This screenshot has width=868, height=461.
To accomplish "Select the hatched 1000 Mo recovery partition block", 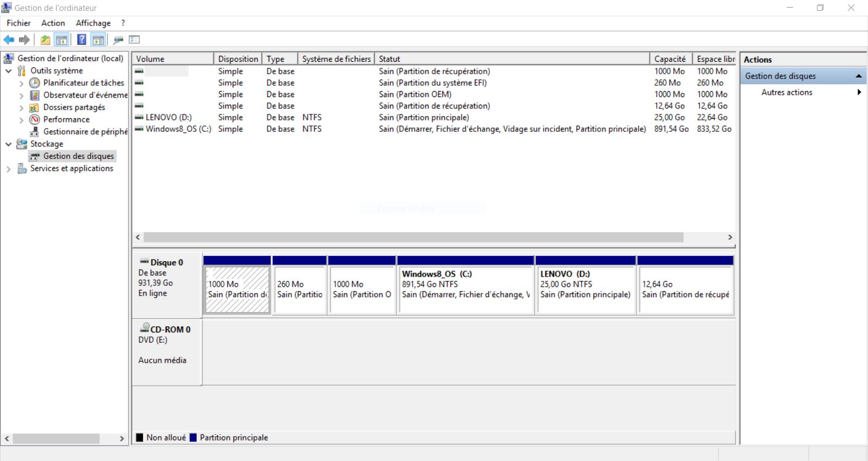I will [x=237, y=289].
